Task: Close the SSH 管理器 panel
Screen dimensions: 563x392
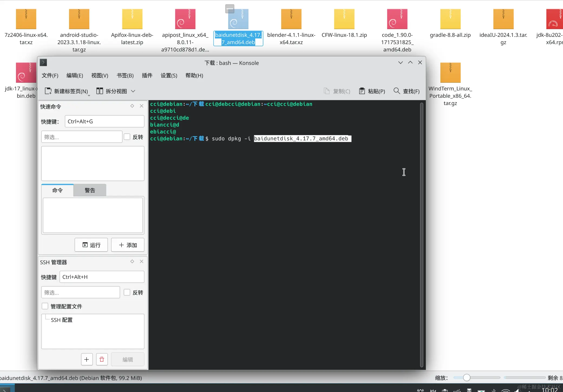Action: tap(142, 261)
